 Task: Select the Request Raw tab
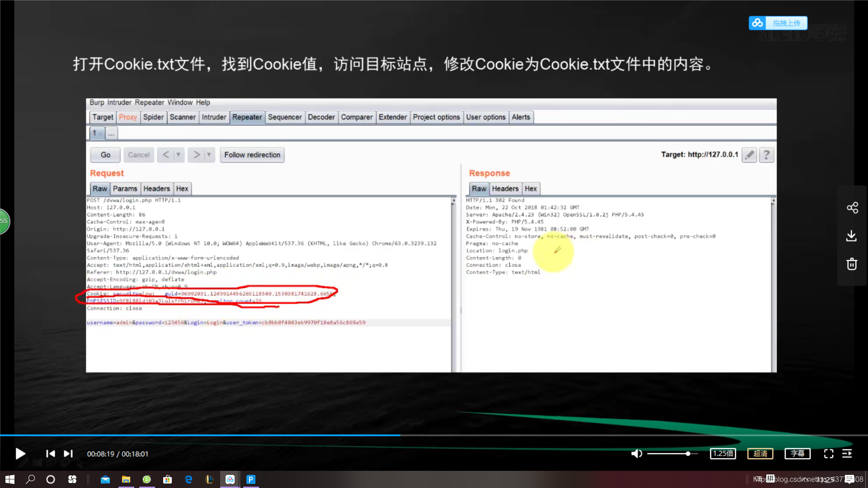[100, 188]
